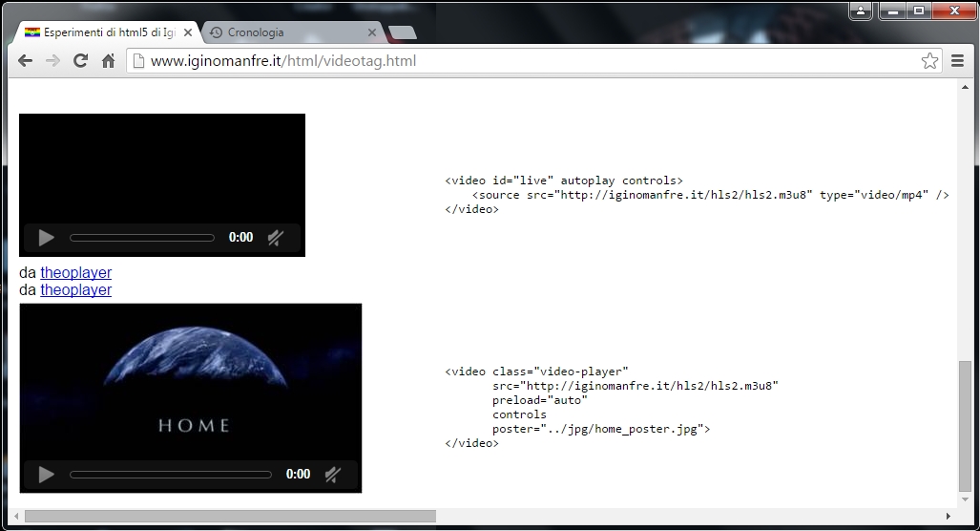Click the horizontal scrollbar thumb
The image size is (980, 531).
pyautogui.click(x=230, y=516)
